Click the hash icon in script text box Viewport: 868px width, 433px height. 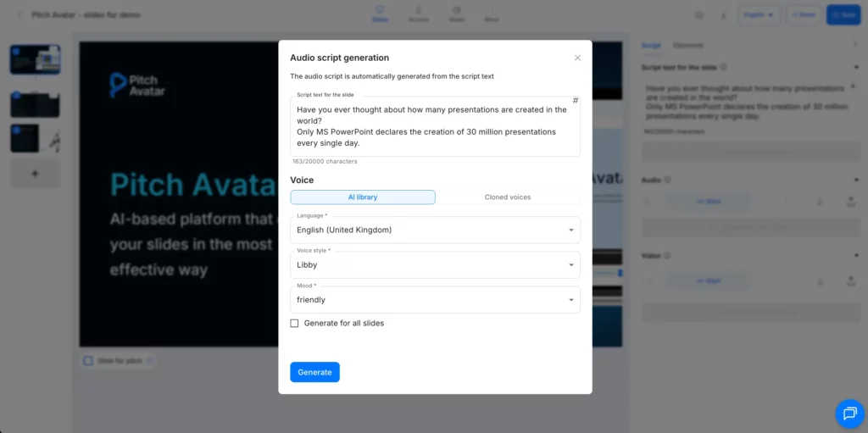(x=576, y=101)
